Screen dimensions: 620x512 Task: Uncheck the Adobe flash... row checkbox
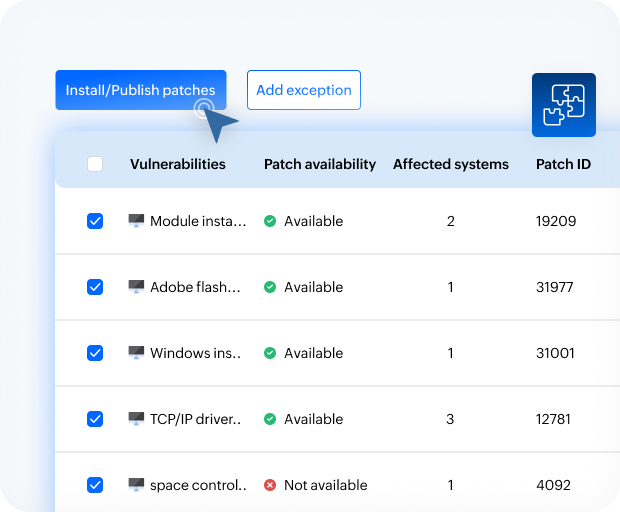click(x=95, y=287)
